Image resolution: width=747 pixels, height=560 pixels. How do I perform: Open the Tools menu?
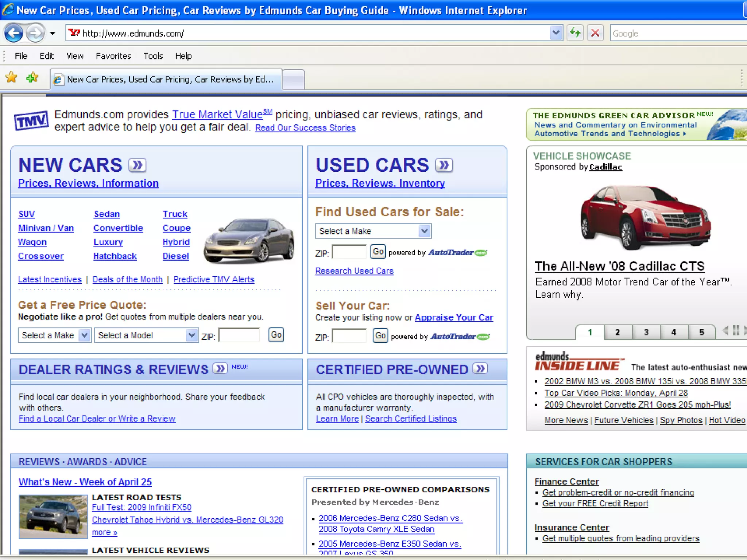(x=153, y=56)
